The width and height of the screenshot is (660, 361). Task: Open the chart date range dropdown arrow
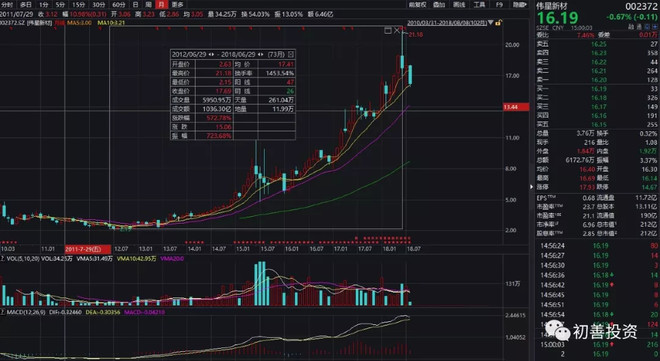(x=490, y=23)
